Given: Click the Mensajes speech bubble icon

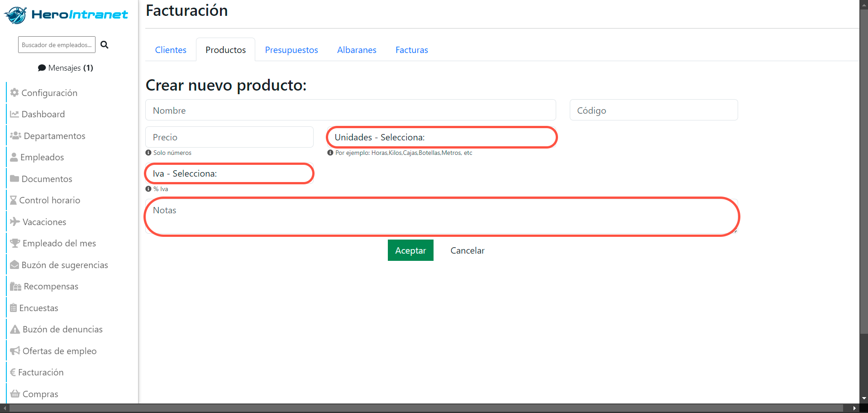Looking at the screenshot, I should [42, 68].
